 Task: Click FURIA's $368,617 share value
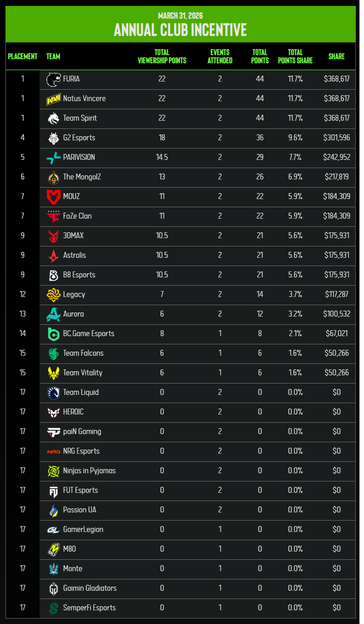[337, 79]
